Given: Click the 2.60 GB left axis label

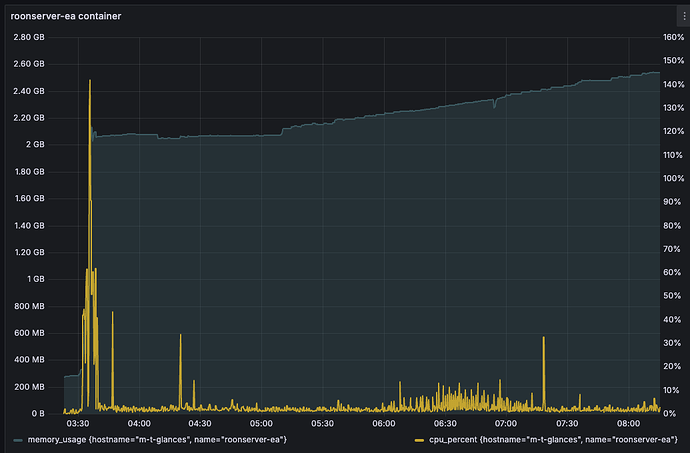Looking at the screenshot, I should tap(29, 64).
